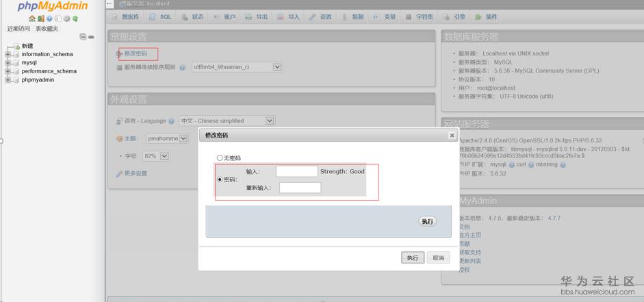Open the 更多设置 link
The image size is (644, 302).
coord(136,173)
